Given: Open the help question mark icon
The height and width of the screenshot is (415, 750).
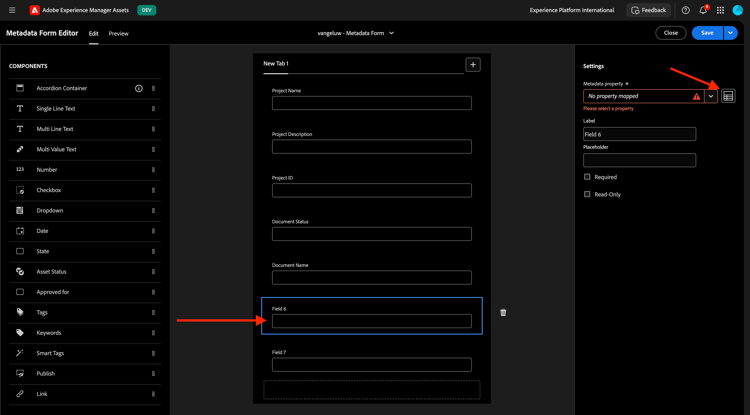Looking at the screenshot, I should pos(685,10).
